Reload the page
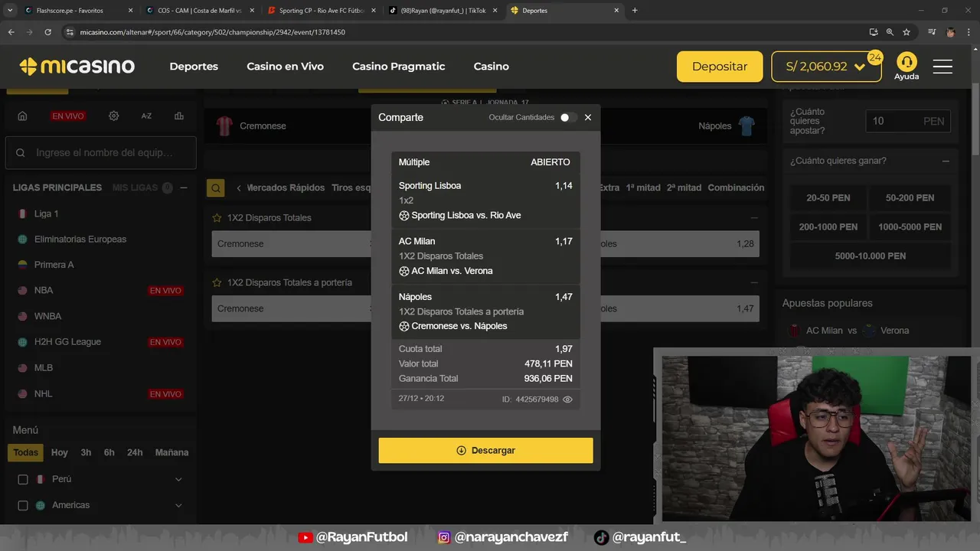Screen dimensions: 980x551 click(47, 32)
